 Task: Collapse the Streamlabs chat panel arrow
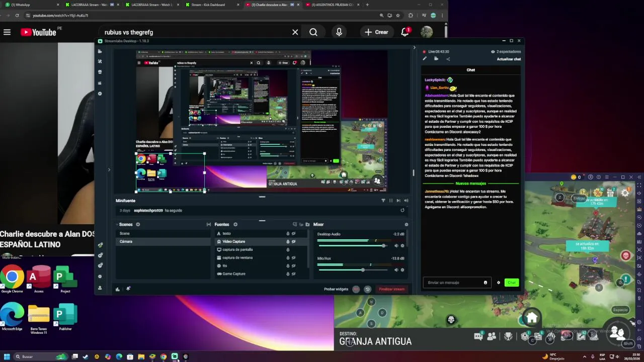[x=414, y=48]
